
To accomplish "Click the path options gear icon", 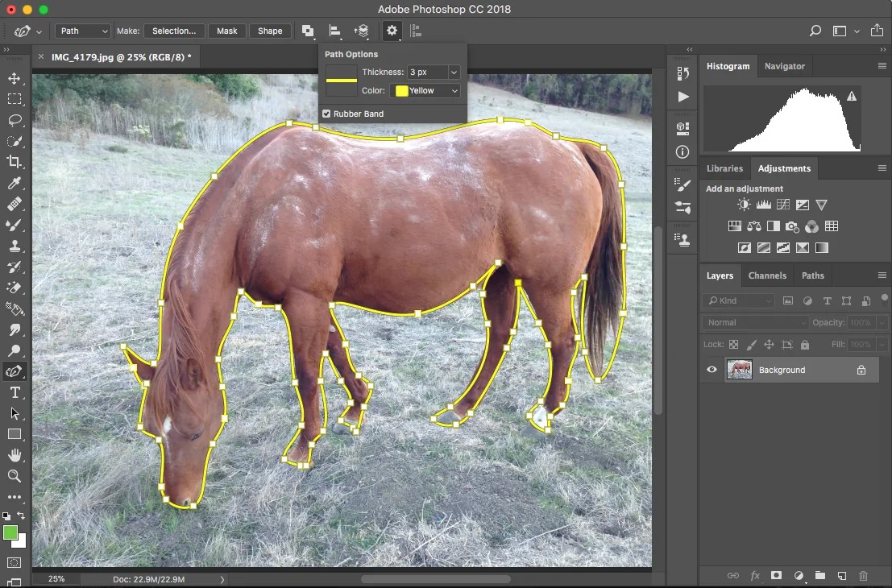I will 392,31.
